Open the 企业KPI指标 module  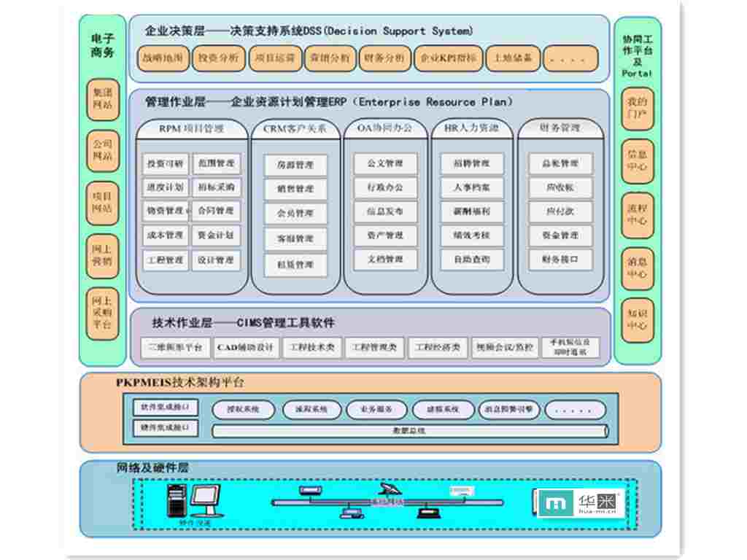(448, 58)
